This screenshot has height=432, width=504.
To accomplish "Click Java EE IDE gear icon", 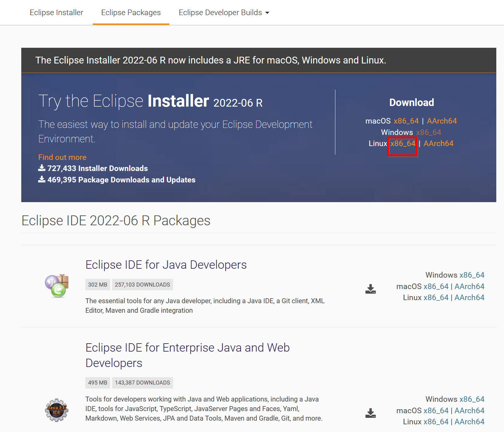I will [57, 410].
